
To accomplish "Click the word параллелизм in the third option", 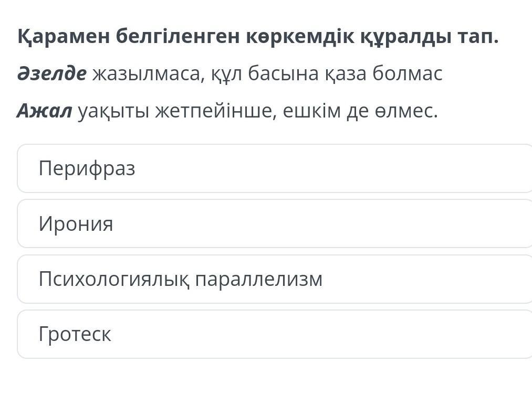I will [259, 279].
